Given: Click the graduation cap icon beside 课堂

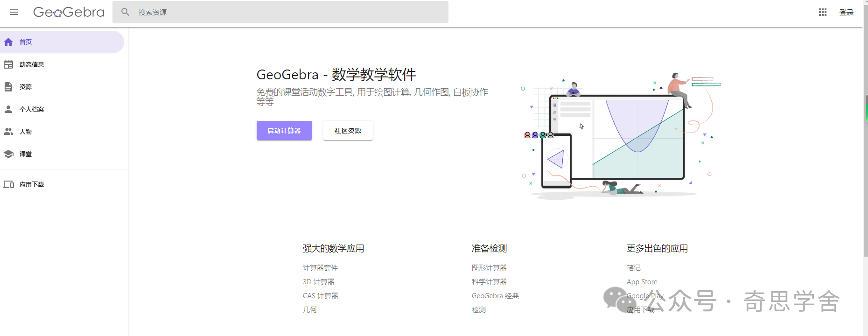Looking at the screenshot, I should point(8,154).
